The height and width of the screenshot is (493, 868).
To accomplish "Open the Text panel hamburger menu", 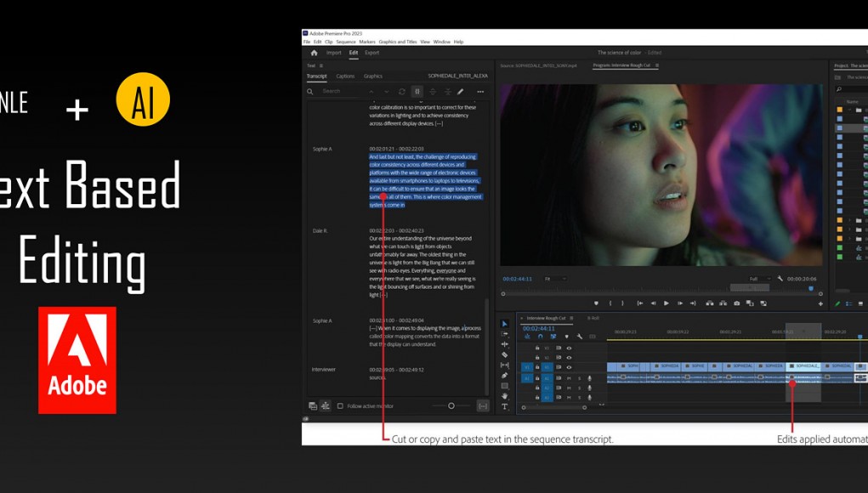I will tap(321, 65).
